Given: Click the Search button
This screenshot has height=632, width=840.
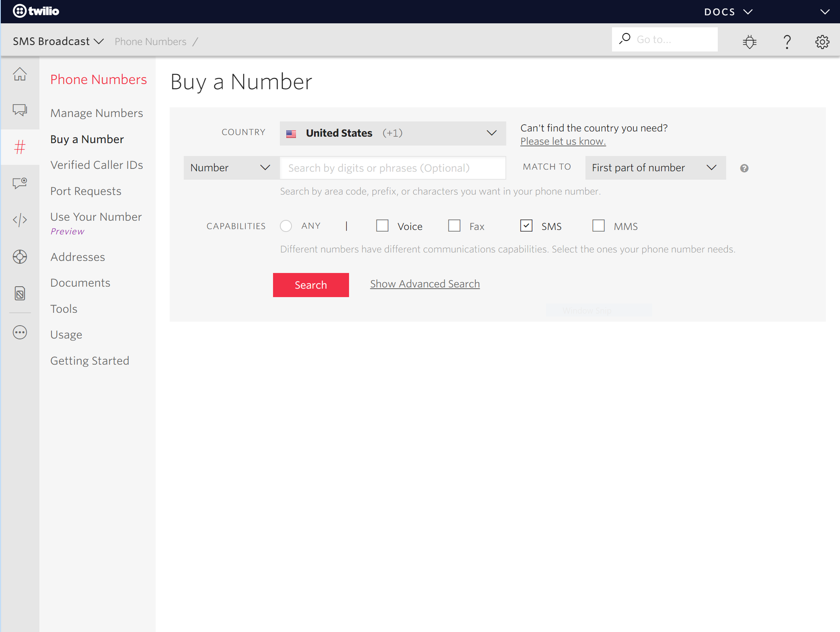Looking at the screenshot, I should (311, 285).
